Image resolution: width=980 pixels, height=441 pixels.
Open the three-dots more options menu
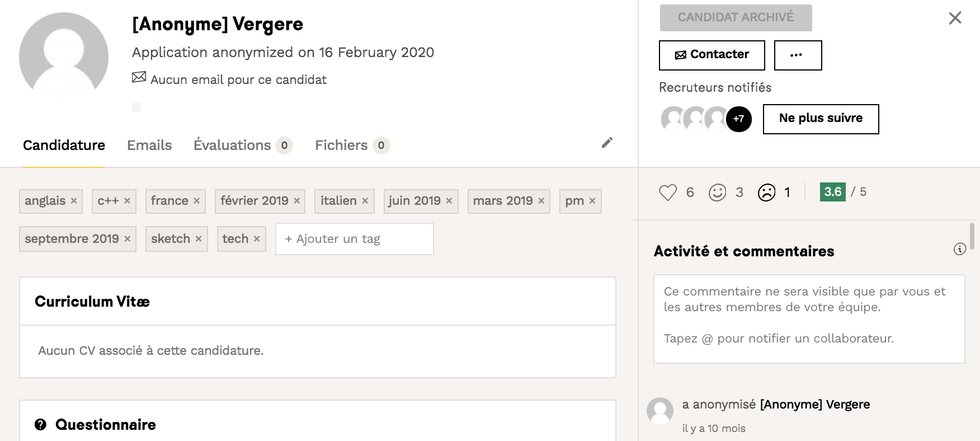797,55
